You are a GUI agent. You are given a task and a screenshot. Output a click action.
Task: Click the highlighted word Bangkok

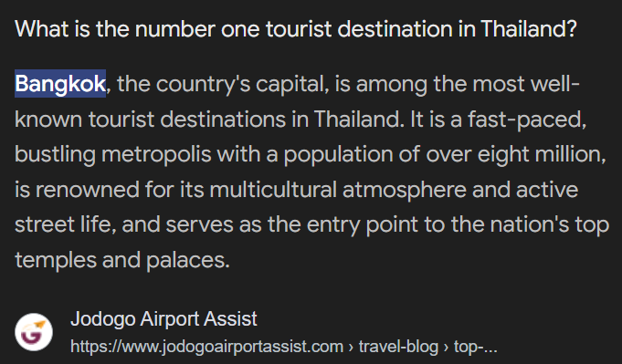point(60,84)
